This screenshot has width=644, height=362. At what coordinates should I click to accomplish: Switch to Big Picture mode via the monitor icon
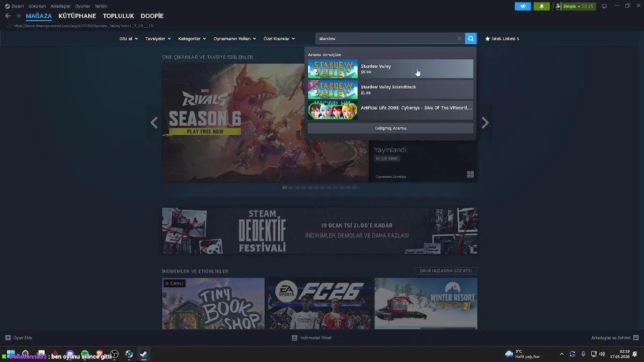pos(604,6)
